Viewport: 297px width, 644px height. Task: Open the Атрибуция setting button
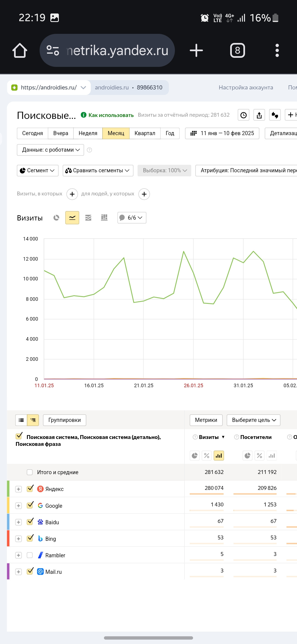pyautogui.click(x=246, y=171)
